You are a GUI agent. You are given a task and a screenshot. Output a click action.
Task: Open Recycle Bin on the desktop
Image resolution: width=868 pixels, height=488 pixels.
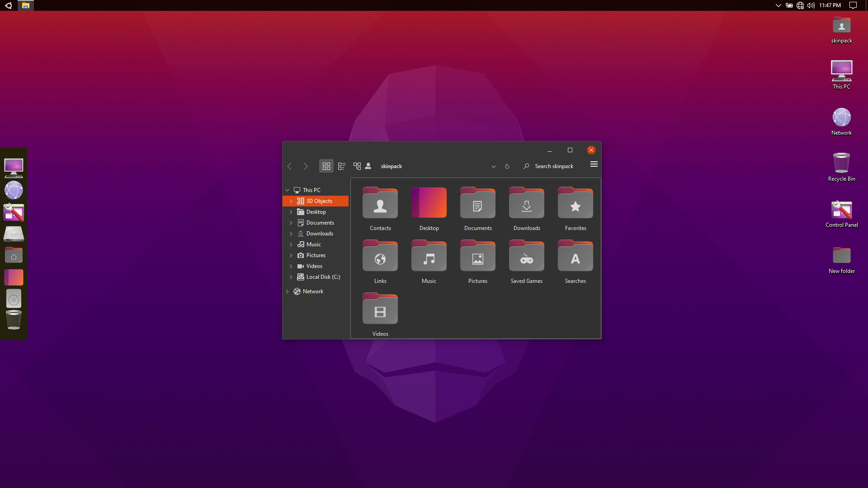pos(841,164)
